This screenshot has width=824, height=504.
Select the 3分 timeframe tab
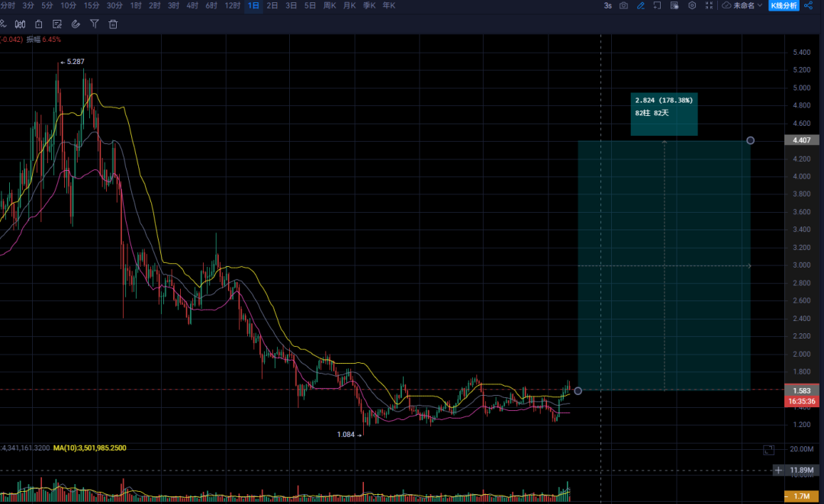point(28,6)
